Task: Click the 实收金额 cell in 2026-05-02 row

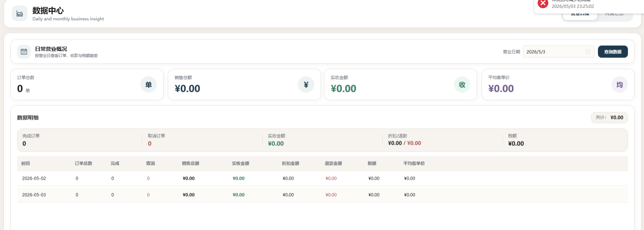Action: [238, 179]
